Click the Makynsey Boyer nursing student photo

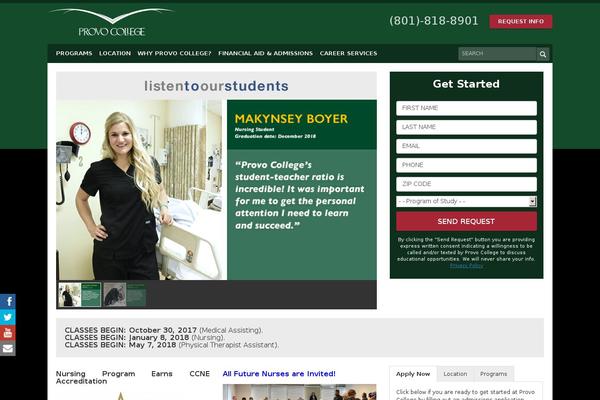pos(139,190)
